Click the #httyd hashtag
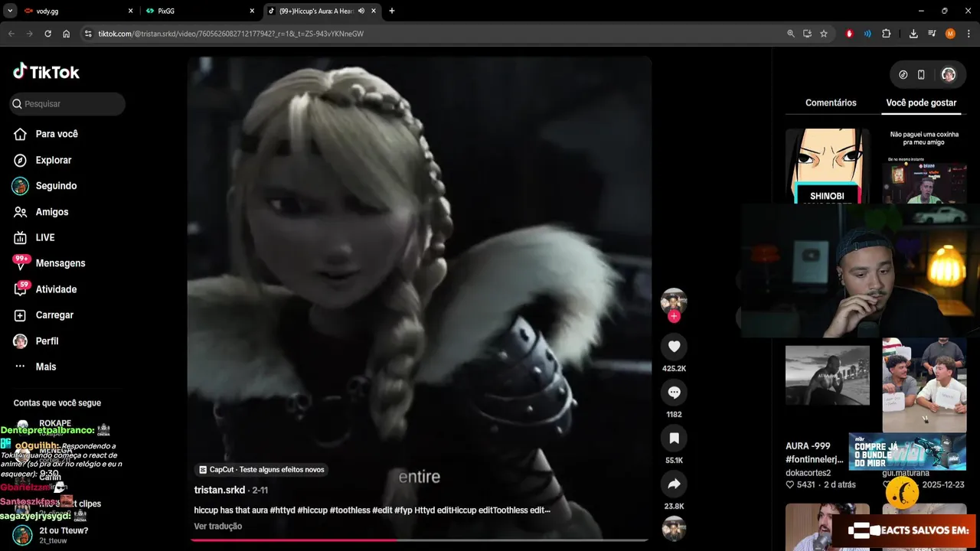The height and width of the screenshot is (551, 980). click(283, 510)
